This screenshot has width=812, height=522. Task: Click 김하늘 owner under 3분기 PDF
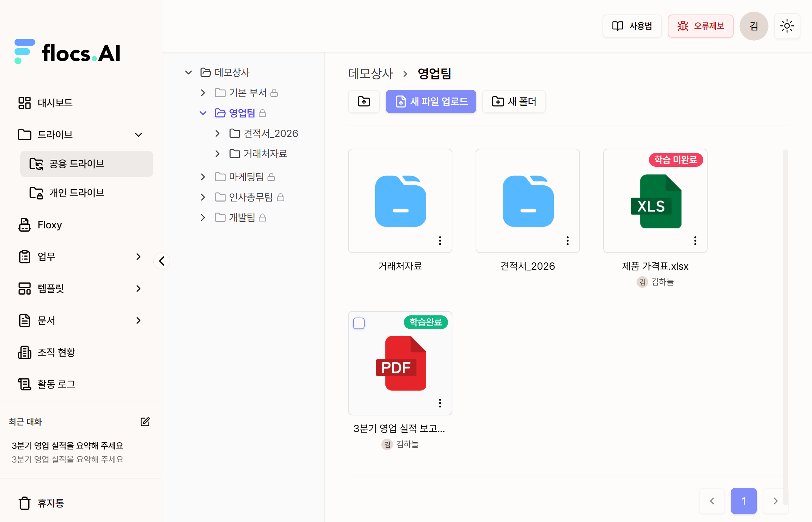click(x=400, y=444)
